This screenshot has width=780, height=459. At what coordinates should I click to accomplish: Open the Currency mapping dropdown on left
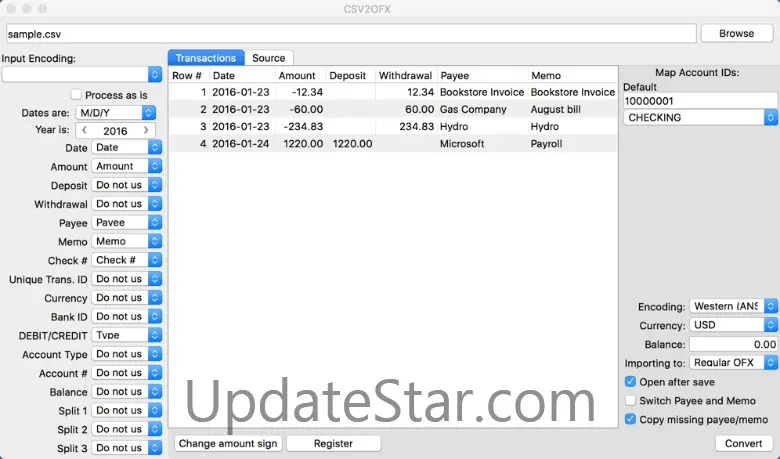coord(127,297)
